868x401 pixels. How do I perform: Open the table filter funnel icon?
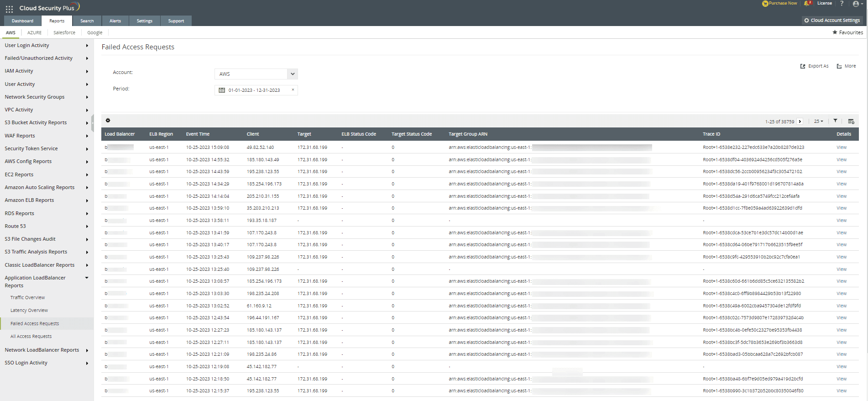[x=835, y=121]
